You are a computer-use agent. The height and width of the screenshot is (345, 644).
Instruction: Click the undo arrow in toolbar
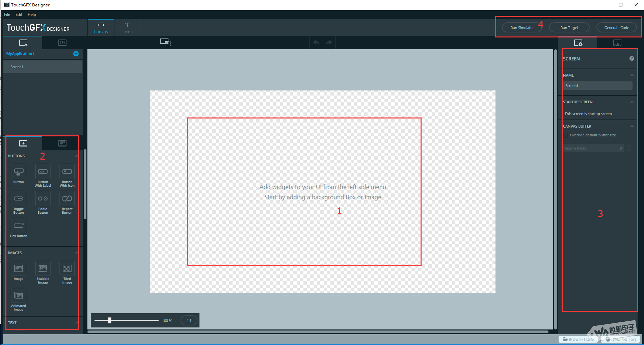pyautogui.click(x=316, y=43)
